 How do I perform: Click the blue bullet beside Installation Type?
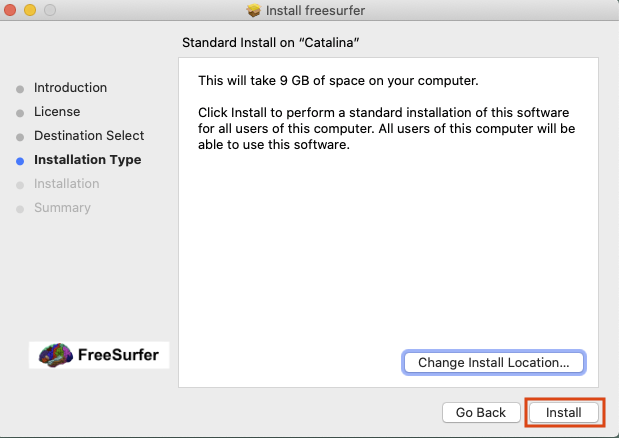[x=20, y=160]
